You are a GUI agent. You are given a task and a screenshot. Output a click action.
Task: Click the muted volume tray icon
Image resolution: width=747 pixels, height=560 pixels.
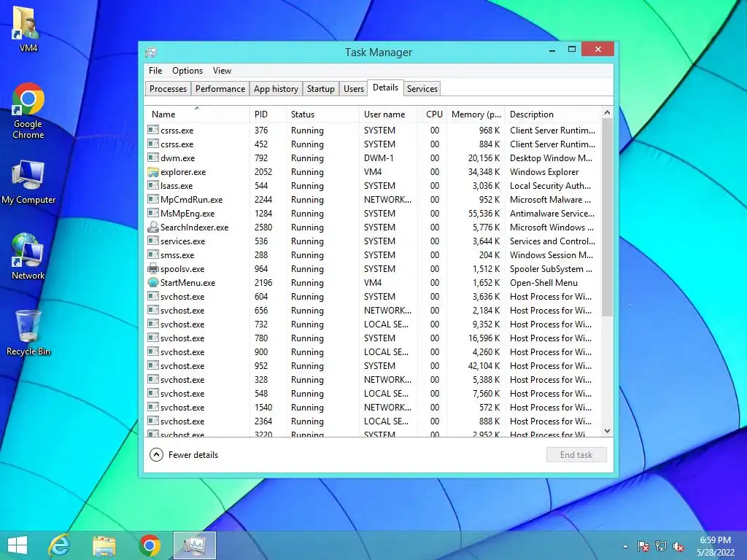(678, 546)
